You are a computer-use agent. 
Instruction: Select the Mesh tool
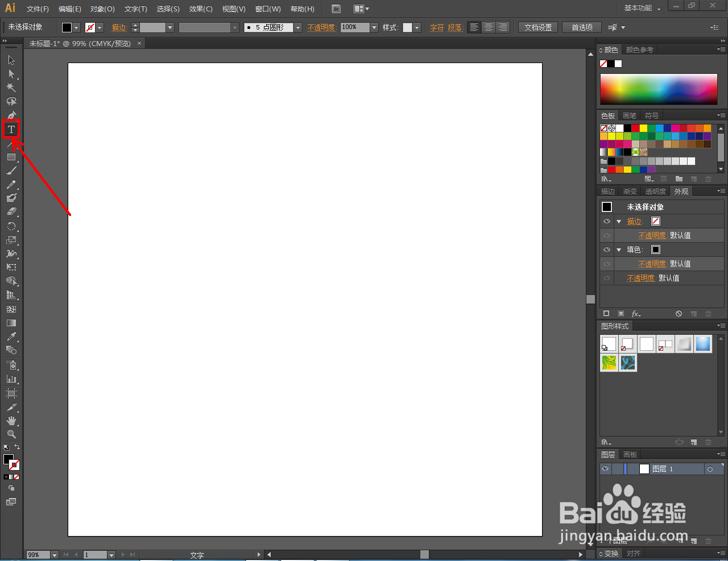click(11, 309)
